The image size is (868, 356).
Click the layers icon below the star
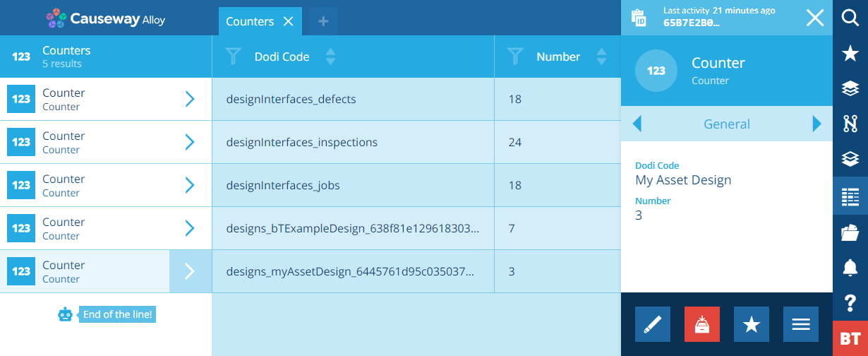click(850, 89)
